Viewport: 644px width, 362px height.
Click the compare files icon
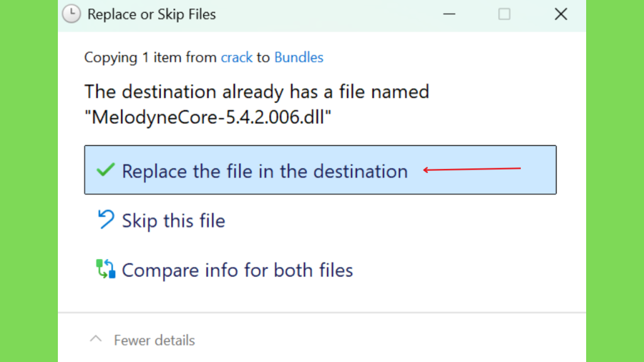(106, 269)
